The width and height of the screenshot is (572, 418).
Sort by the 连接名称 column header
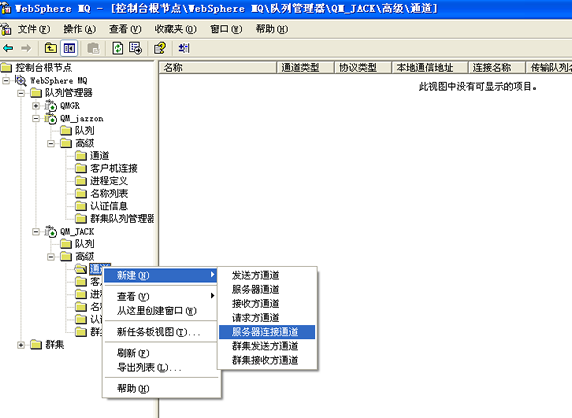tap(497, 67)
